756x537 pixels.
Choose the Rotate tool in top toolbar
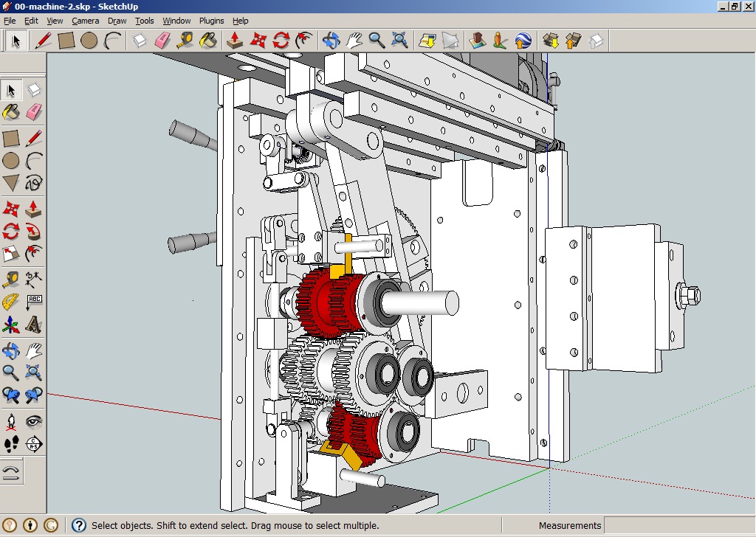pyautogui.click(x=281, y=41)
